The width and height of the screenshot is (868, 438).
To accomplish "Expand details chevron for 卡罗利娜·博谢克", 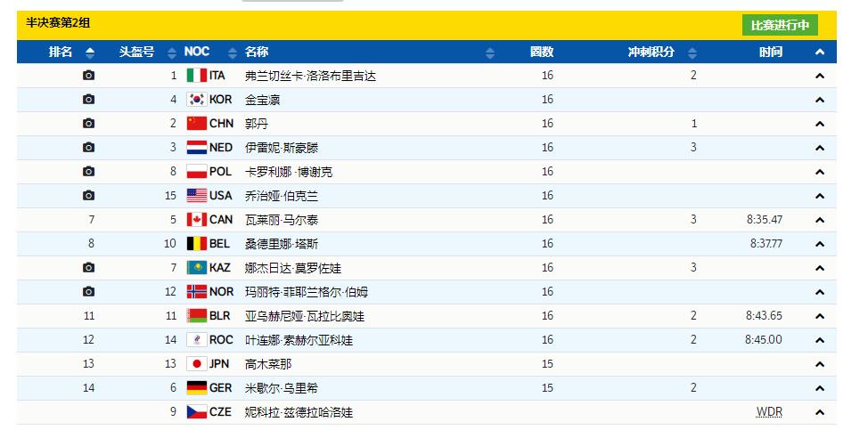I will tap(820, 172).
